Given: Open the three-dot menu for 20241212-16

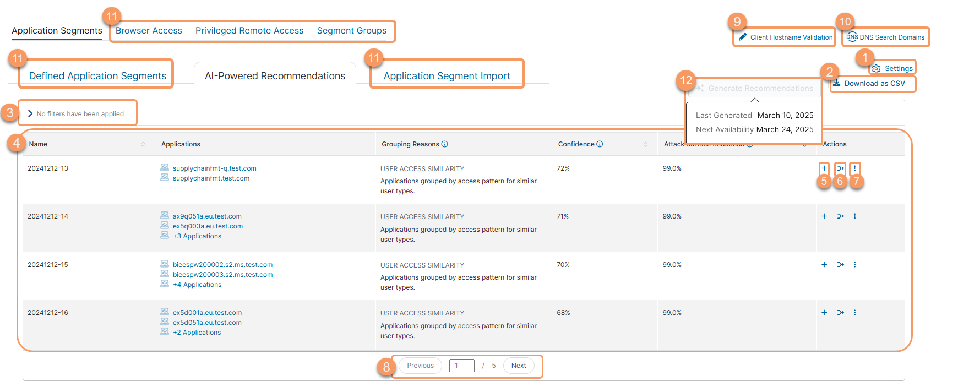Looking at the screenshot, I should tap(854, 313).
